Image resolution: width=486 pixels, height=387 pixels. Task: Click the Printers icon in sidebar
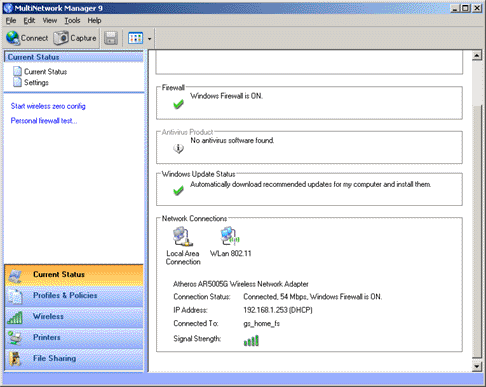click(x=15, y=338)
